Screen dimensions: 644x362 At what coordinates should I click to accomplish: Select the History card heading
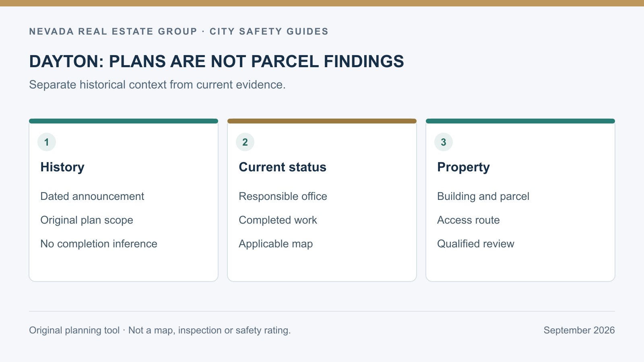coord(62,167)
